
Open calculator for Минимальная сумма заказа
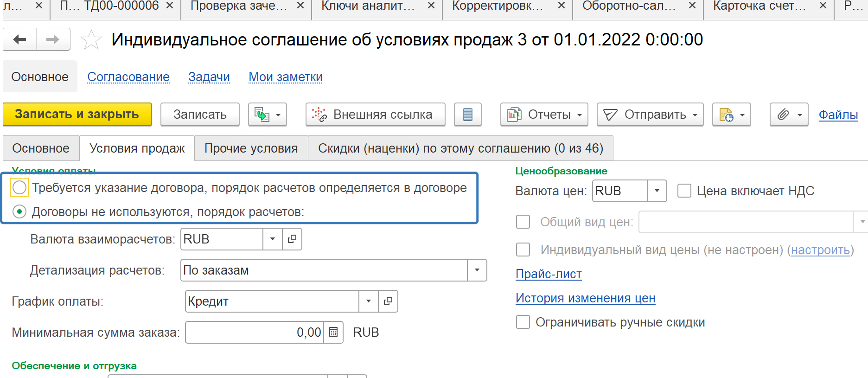point(333,332)
